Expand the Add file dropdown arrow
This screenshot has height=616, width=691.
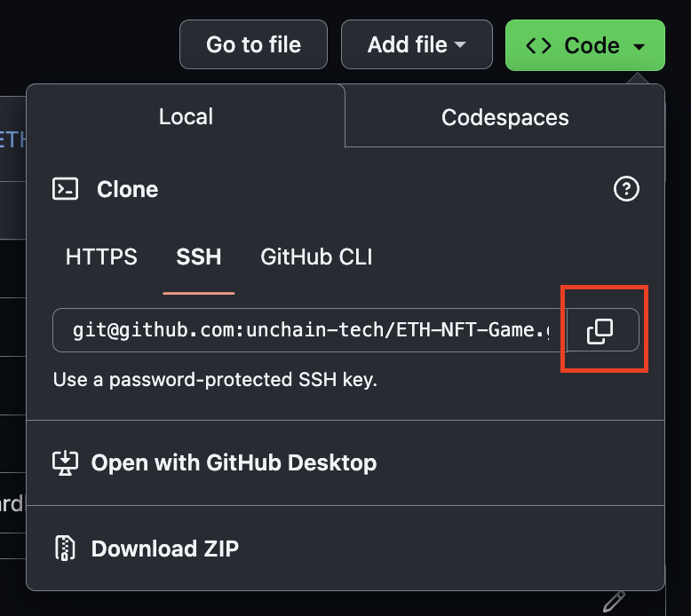pos(460,44)
